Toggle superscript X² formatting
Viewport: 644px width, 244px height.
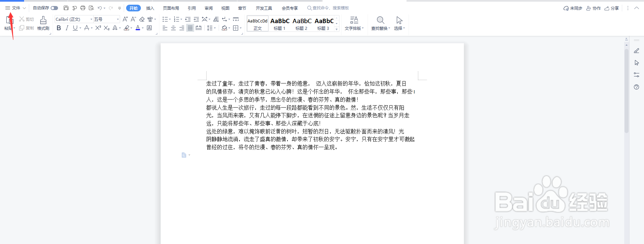[x=98, y=28]
